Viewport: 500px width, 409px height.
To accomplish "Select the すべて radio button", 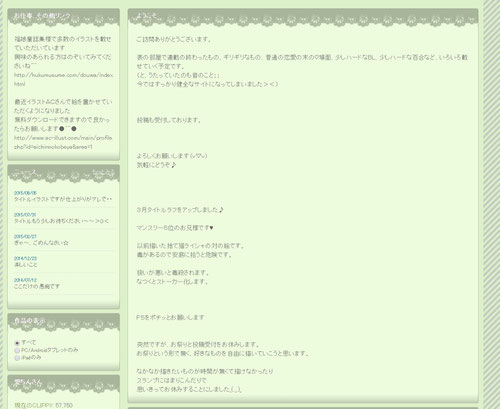I will tap(17, 343).
